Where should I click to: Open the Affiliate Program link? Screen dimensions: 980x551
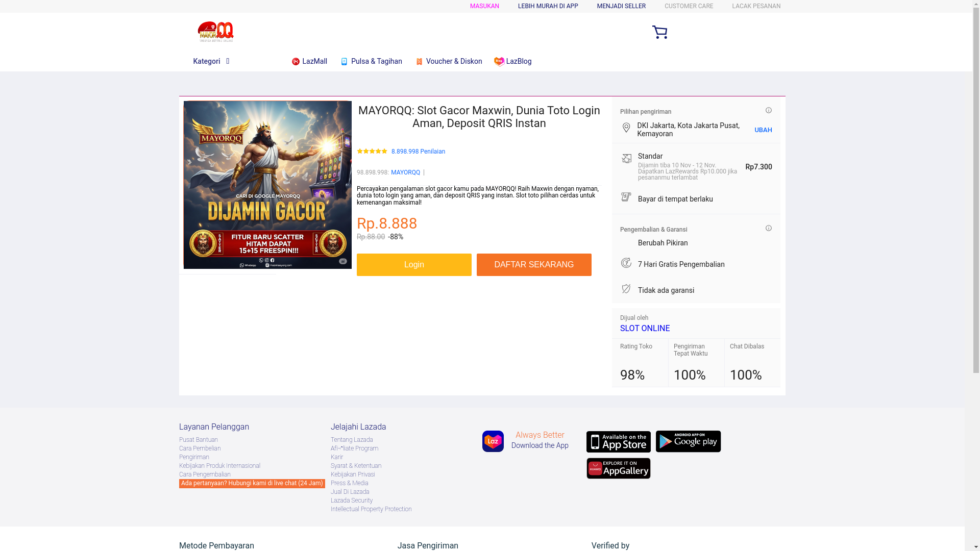click(x=354, y=448)
